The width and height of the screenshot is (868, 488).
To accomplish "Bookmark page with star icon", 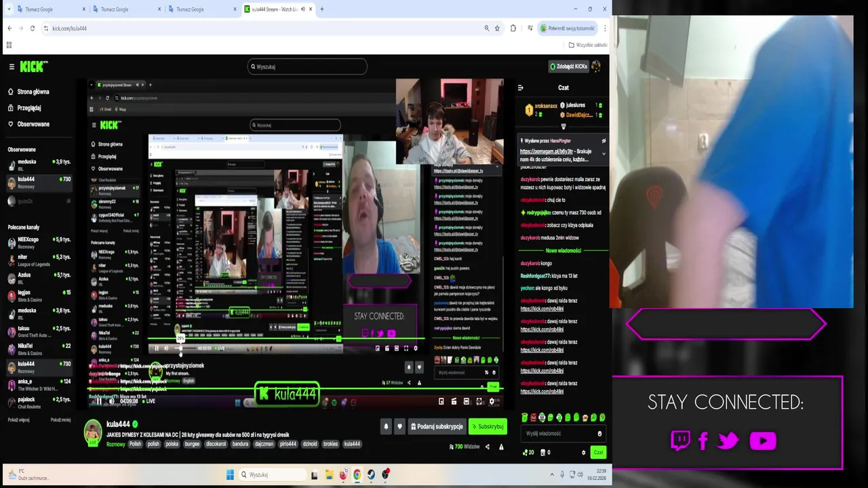I will 497,28.
